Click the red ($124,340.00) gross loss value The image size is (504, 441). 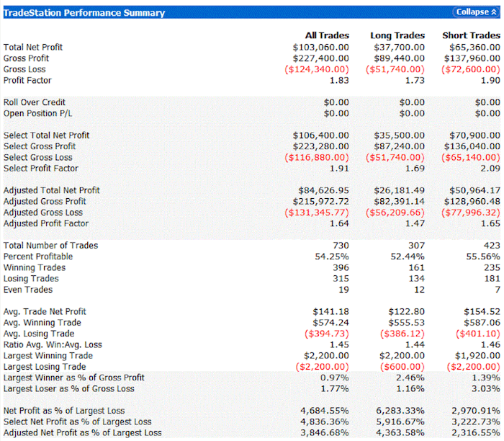click(x=317, y=69)
